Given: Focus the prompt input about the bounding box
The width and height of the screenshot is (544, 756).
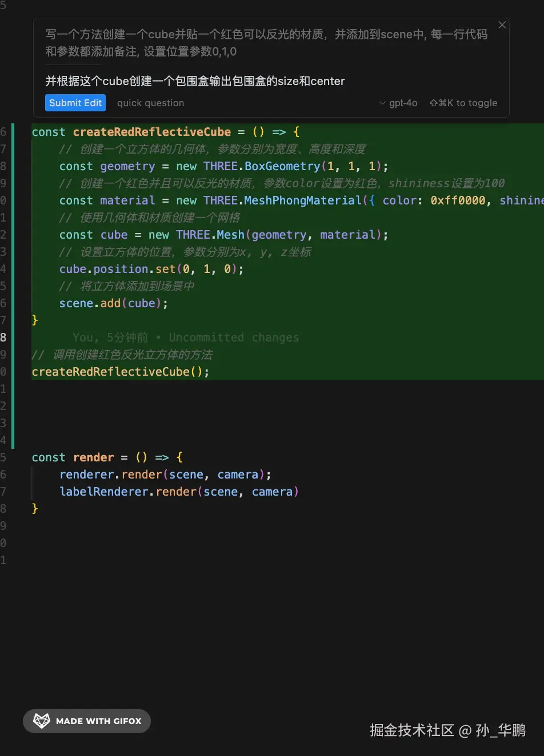Looking at the screenshot, I should click(x=195, y=81).
